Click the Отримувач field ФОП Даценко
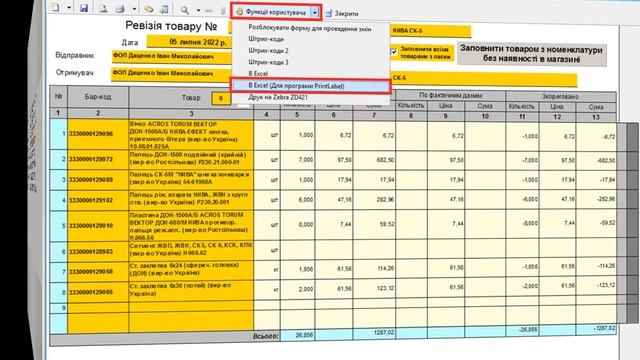The image size is (640, 360). 172,74
